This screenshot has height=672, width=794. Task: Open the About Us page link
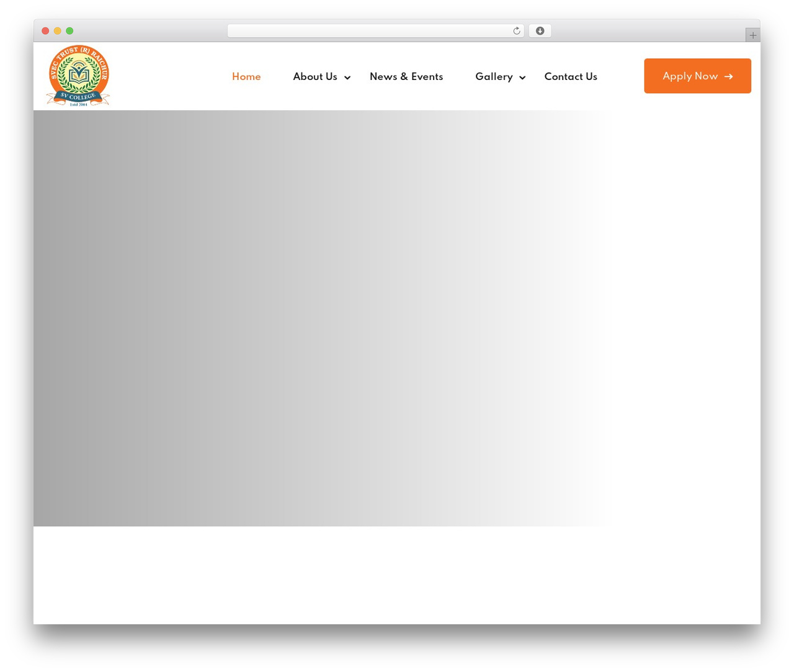pyautogui.click(x=315, y=76)
